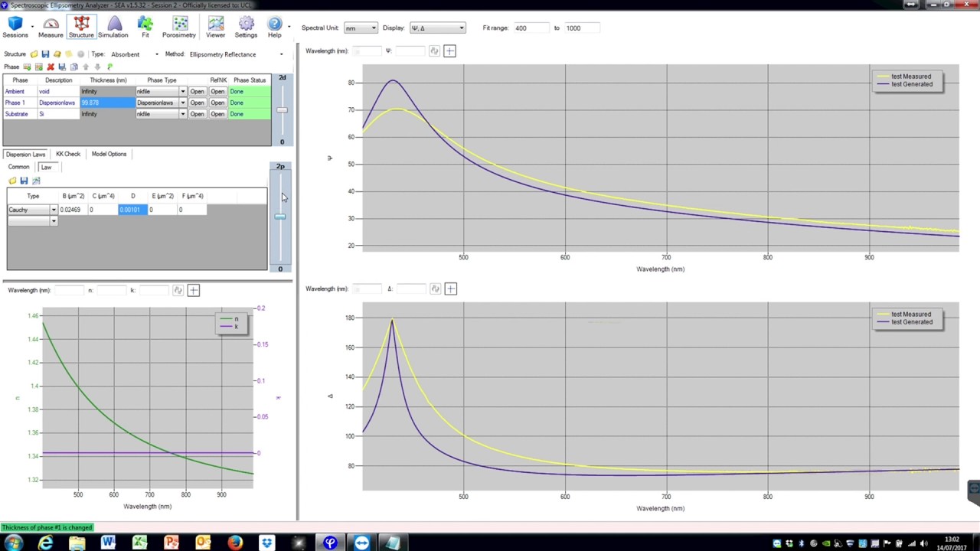Switch to the KK Check tab
980x551 pixels.
tap(67, 154)
